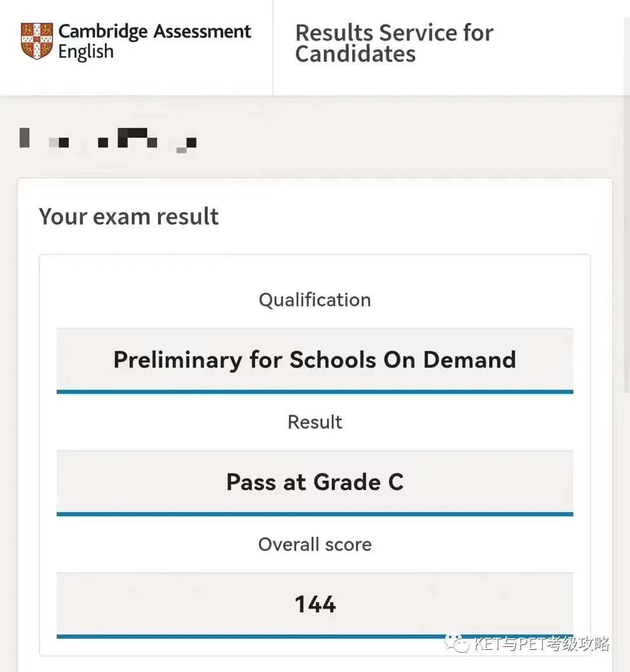Image resolution: width=630 pixels, height=672 pixels.
Task: Click the Result label
Action: click(315, 422)
